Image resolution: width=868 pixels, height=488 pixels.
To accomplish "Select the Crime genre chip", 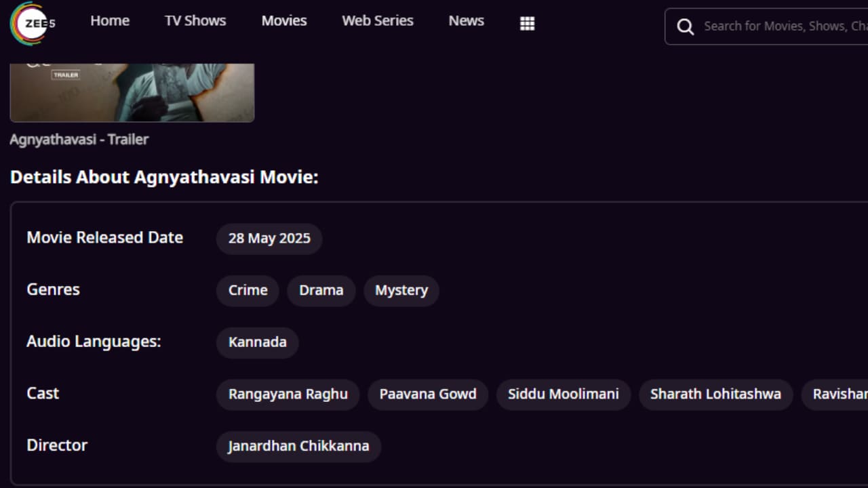I will tap(248, 291).
